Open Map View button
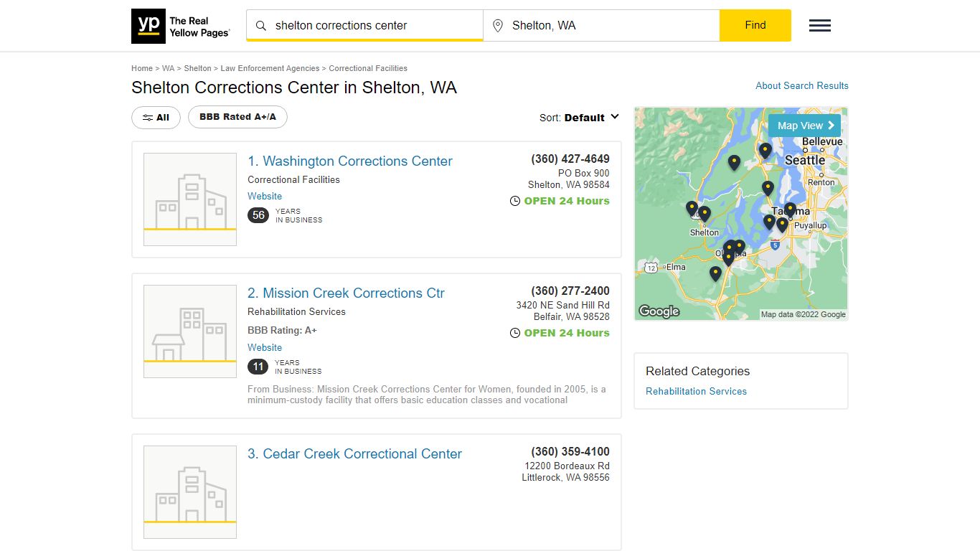Image resolution: width=980 pixels, height=551 pixels. 804,126
